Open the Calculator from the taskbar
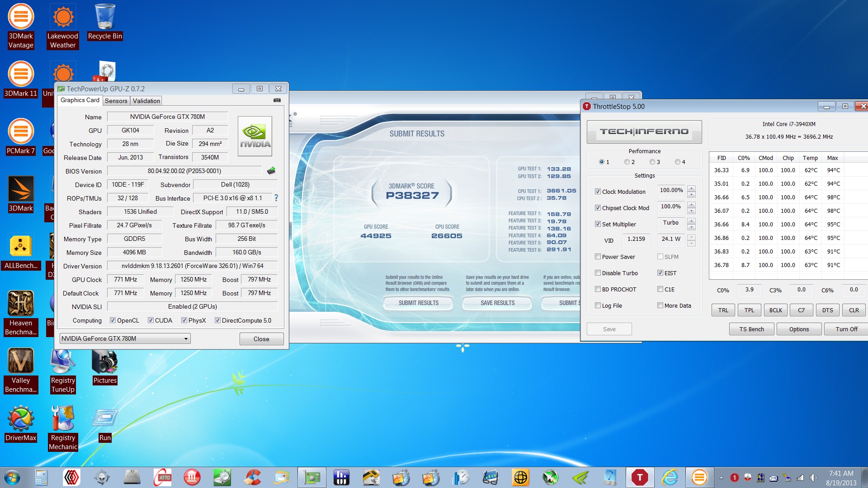Viewport: 868px width, 488px height. (41, 477)
